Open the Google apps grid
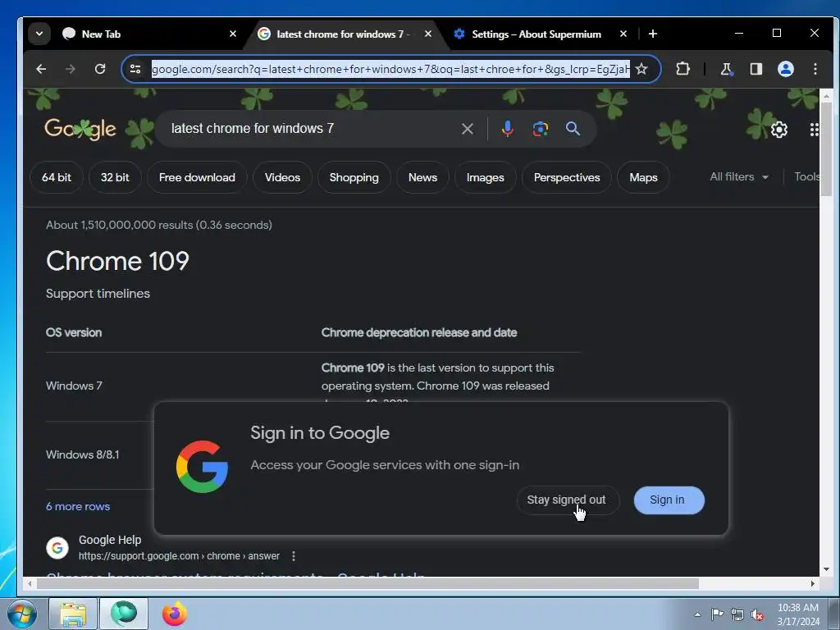 pos(814,129)
